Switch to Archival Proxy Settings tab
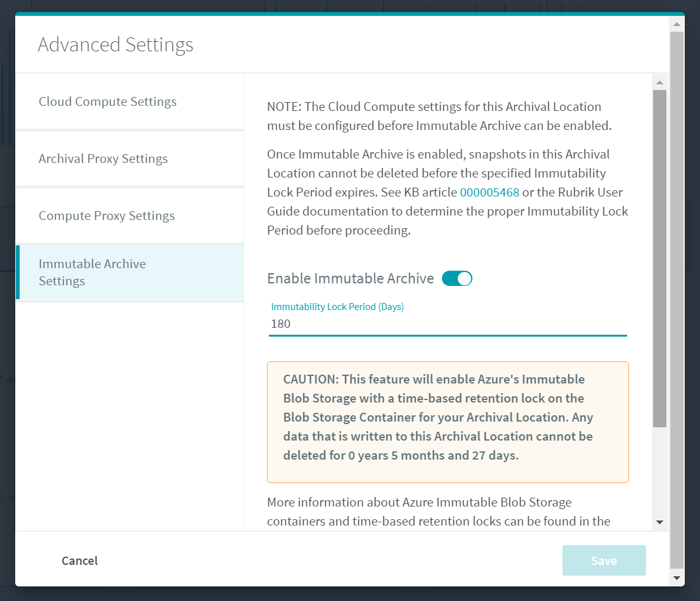The image size is (700, 601). pos(103,159)
